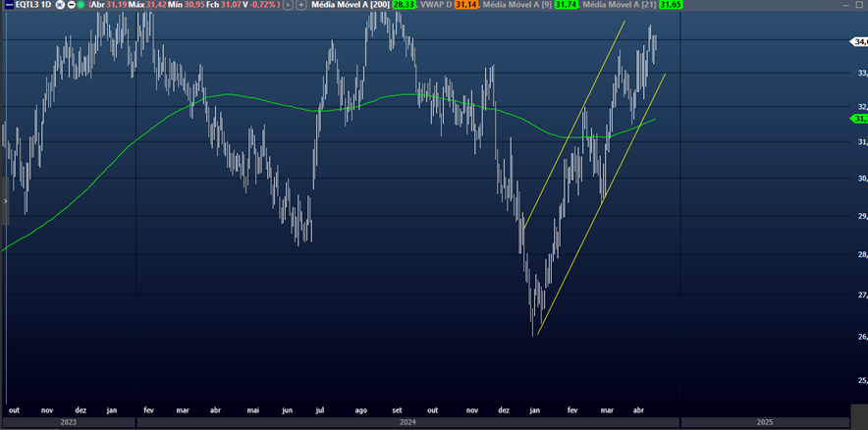Click the green moving average tag on price axis
The width and height of the screenshot is (868, 430).
point(858,119)
